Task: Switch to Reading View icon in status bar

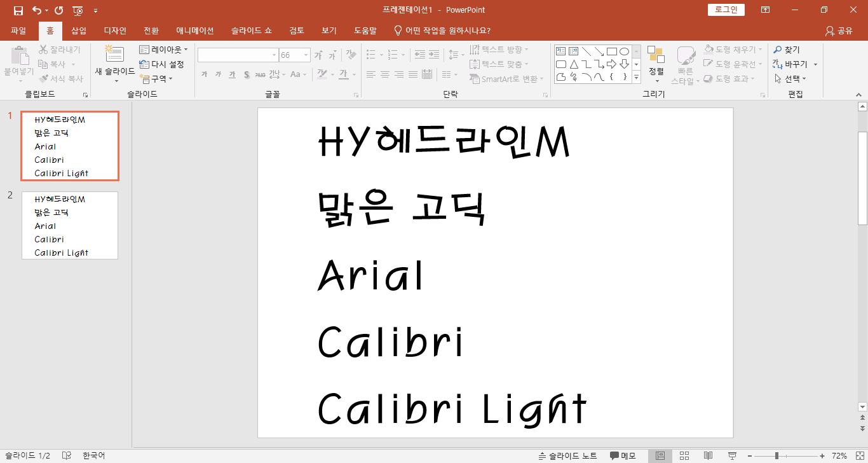Action: pyautogui.click(x=708, y=456)
